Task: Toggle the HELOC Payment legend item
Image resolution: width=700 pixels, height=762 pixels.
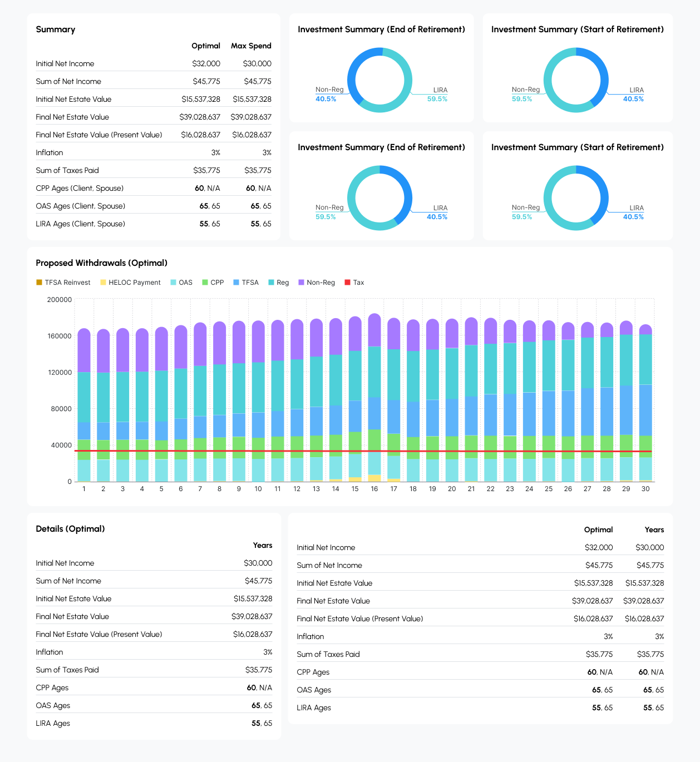Action: (x=130, y=283)
